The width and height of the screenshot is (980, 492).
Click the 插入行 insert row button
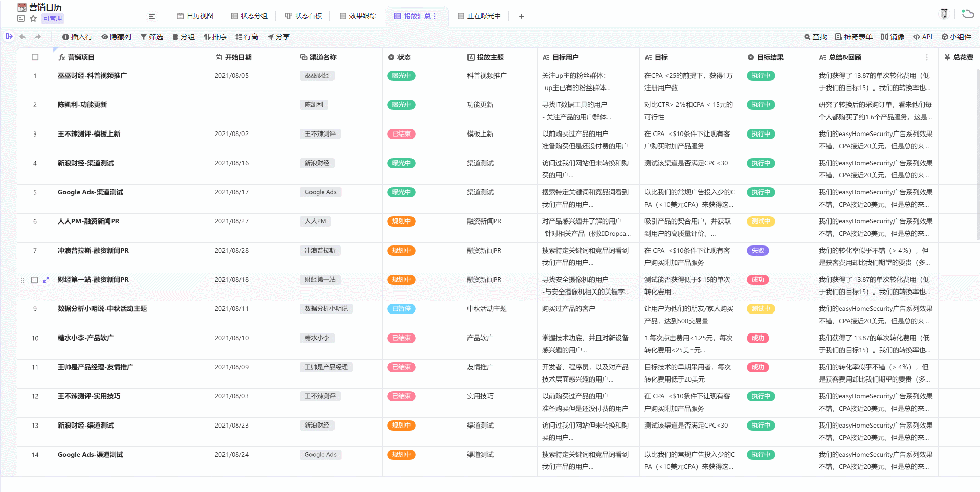(x=77, y=37)
